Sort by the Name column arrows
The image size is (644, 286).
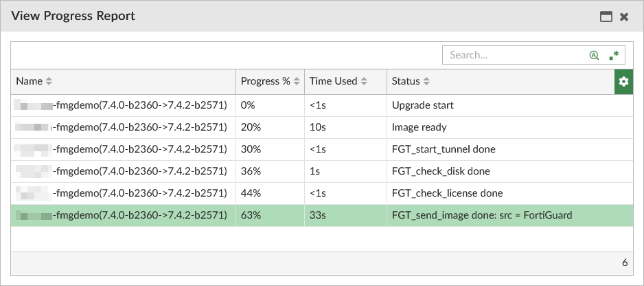click(49, 82)
